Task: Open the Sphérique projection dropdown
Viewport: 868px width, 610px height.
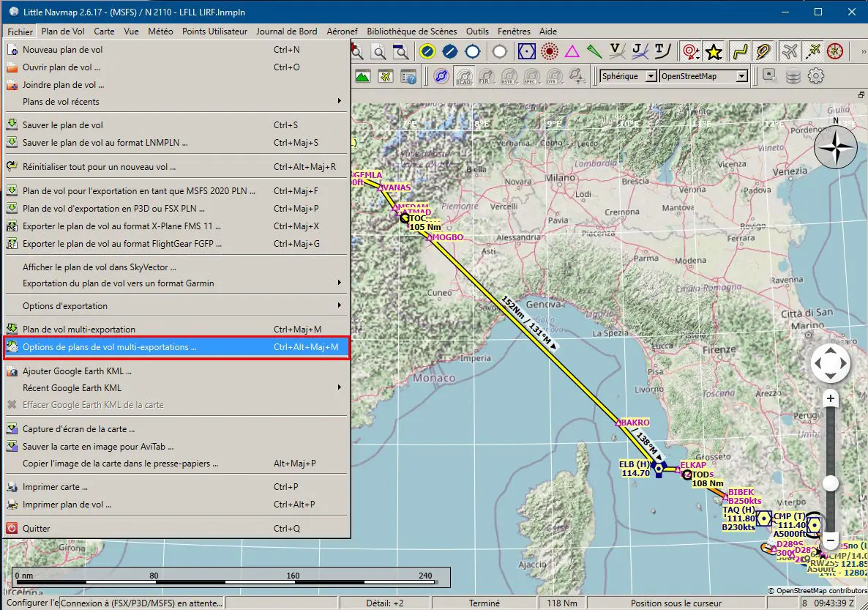Action: point(628,76)
